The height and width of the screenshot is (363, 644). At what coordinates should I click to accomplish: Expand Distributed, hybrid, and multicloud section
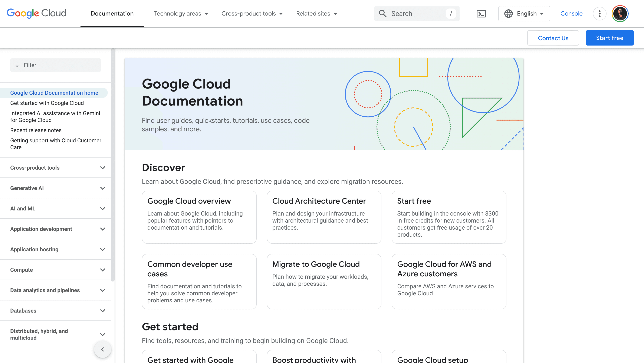tap(56, 334)
